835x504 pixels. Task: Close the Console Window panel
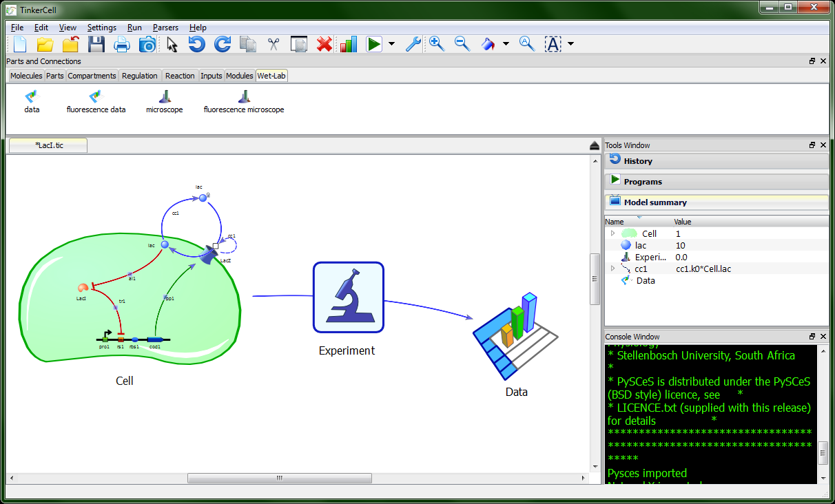[823, 337]
